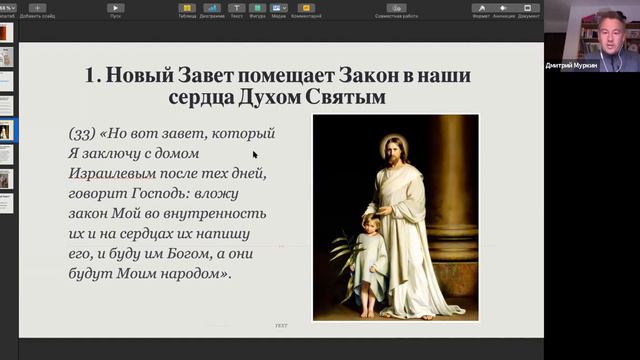640x360 pixels.
Task: Click the small TEXT placeholder below the slide
Action: (x=281, y=326)
